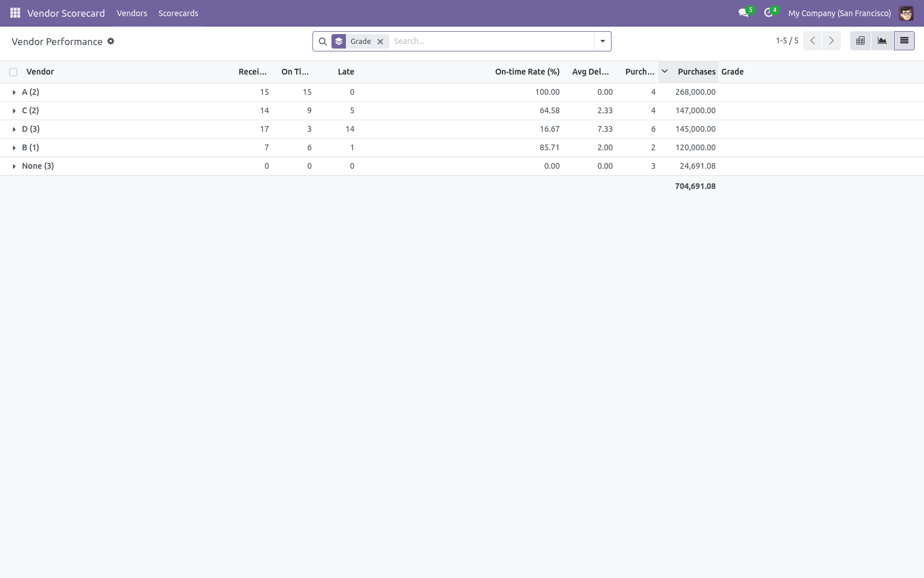The width and height of the screenshot is (924, 578).
Task: Toggle the search options dropdown
Action: click(x=602, y=41)
